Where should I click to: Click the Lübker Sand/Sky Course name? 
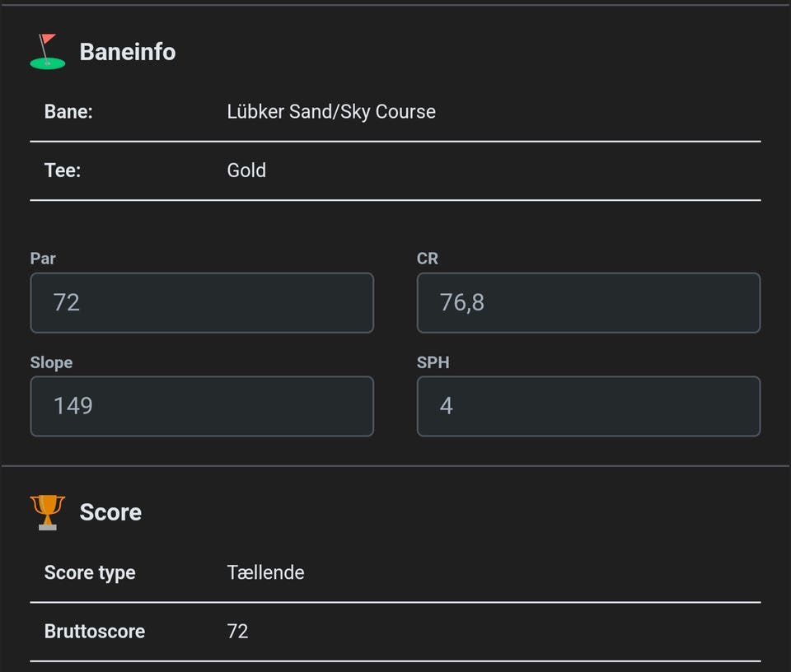331,112
